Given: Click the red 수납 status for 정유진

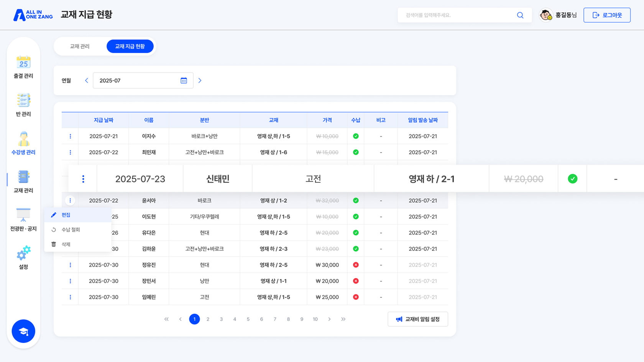Looking at the screenshot, I should 356,265.
